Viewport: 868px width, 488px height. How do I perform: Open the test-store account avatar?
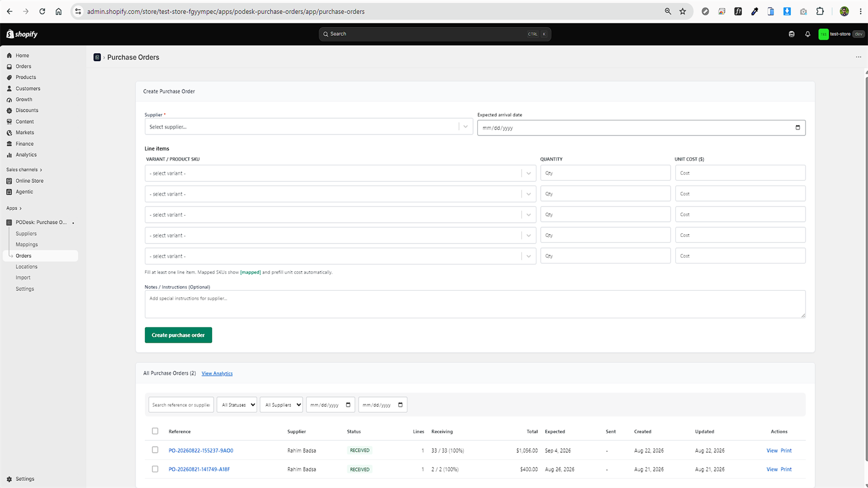click(824, 34)
